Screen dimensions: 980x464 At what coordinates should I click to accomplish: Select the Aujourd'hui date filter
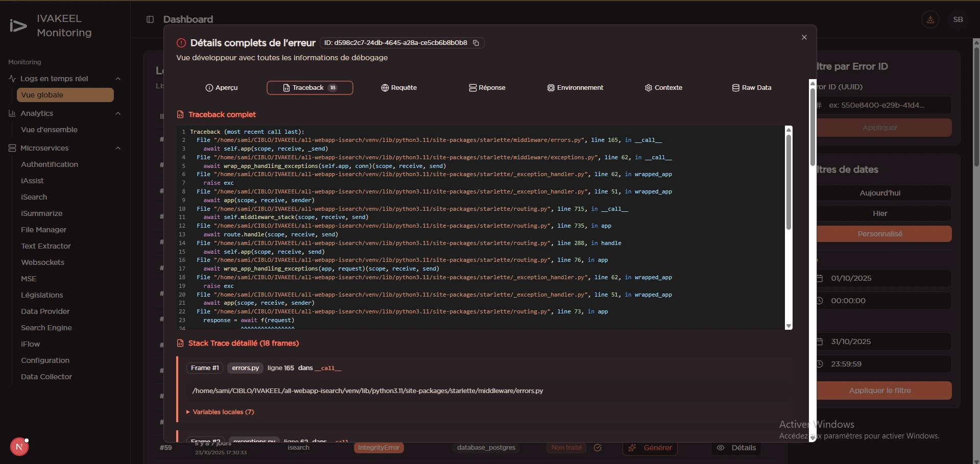point(884,193)
